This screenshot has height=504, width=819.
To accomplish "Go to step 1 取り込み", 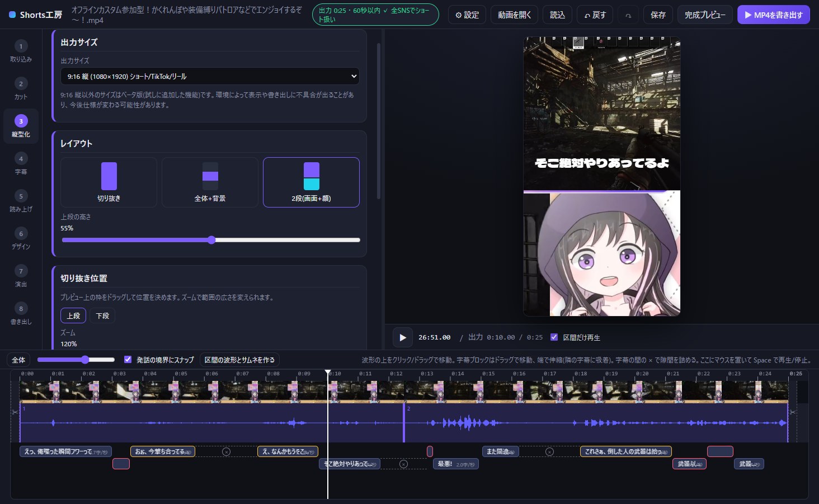I will pyautogui.click(x=21, y=51).
